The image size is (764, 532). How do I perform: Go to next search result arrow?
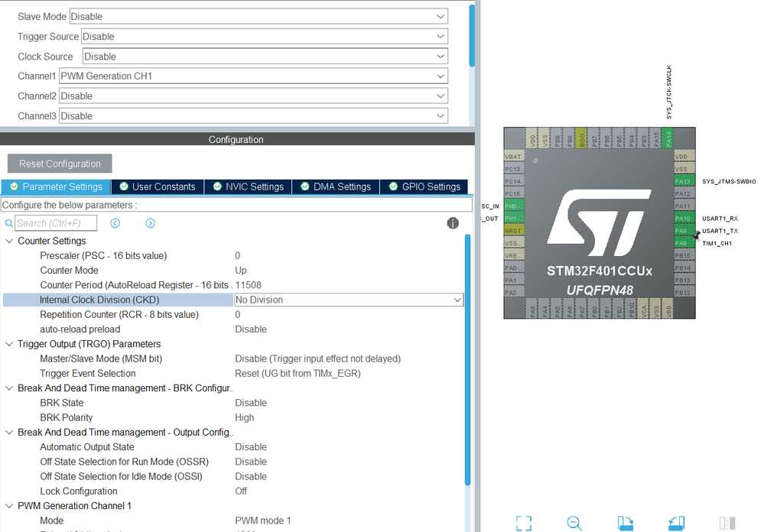coord(151,223)
